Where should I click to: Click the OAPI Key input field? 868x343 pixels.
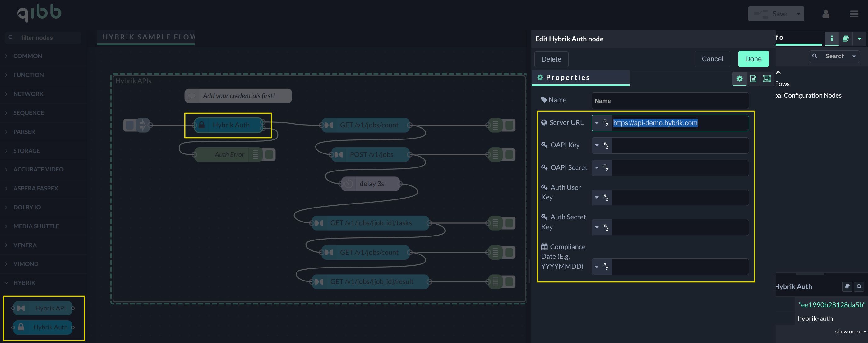coord(679,145)
